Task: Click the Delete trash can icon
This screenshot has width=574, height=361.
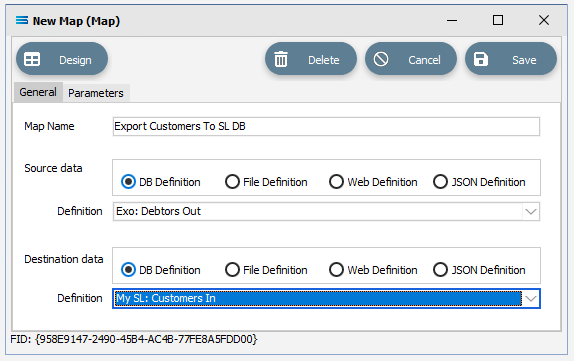Action: tap(281, 59)
